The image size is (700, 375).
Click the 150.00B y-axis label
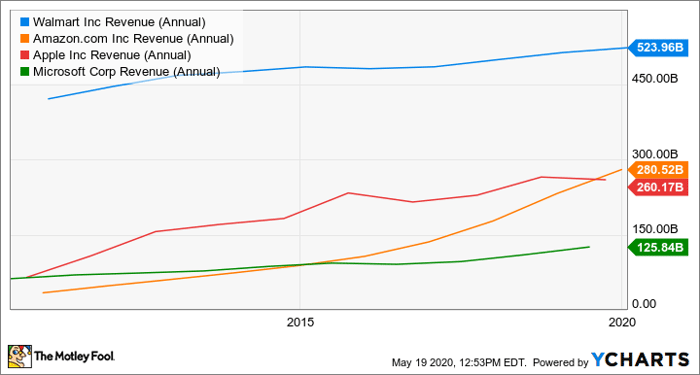(x=656, y=229)
